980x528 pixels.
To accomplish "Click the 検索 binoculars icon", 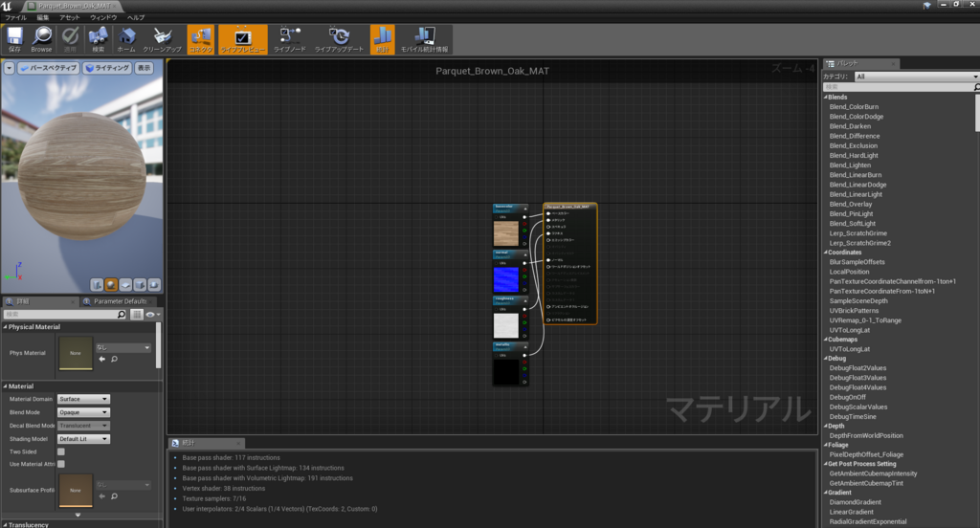I will point(99,39).
